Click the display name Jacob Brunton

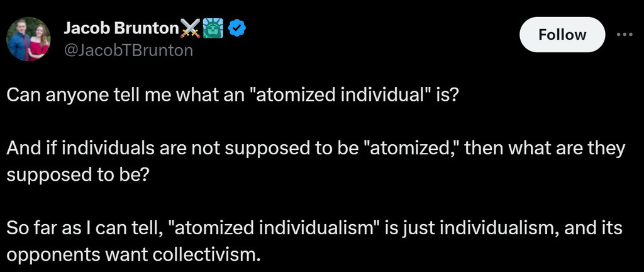pyautogui.click(x=121, y=28)
